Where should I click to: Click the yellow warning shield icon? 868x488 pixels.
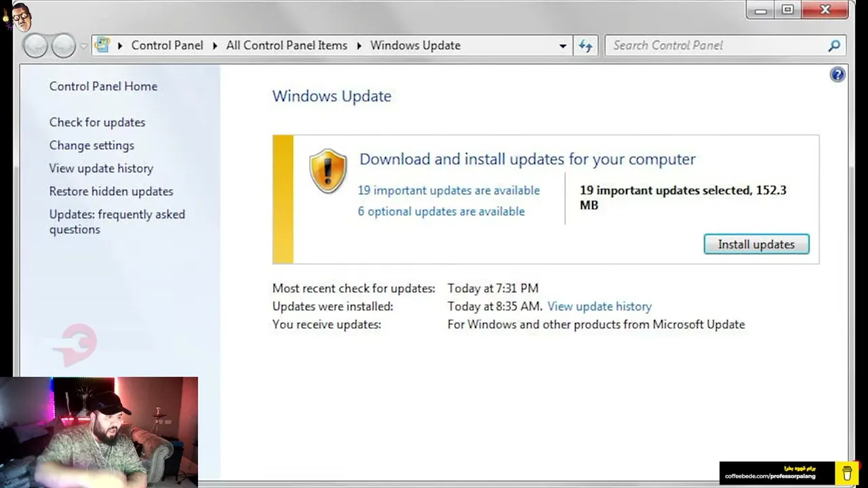[328, 171]
